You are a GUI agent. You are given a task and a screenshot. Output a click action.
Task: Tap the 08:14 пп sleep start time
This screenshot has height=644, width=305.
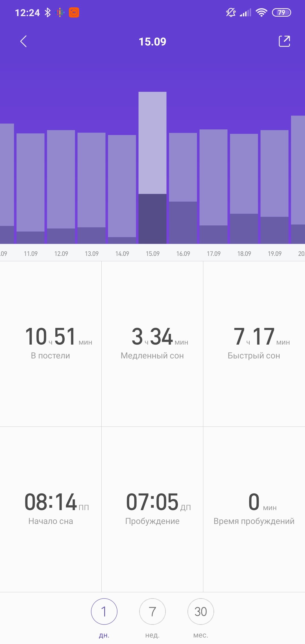point(56,502)
